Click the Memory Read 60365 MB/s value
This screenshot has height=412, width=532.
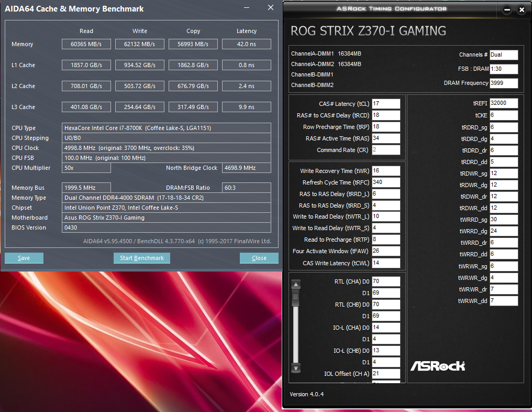tap(86, 44)
